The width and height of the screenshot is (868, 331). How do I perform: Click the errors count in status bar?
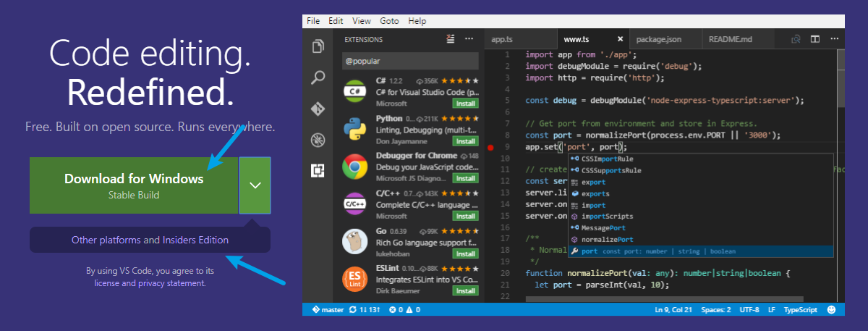point(396,309)
